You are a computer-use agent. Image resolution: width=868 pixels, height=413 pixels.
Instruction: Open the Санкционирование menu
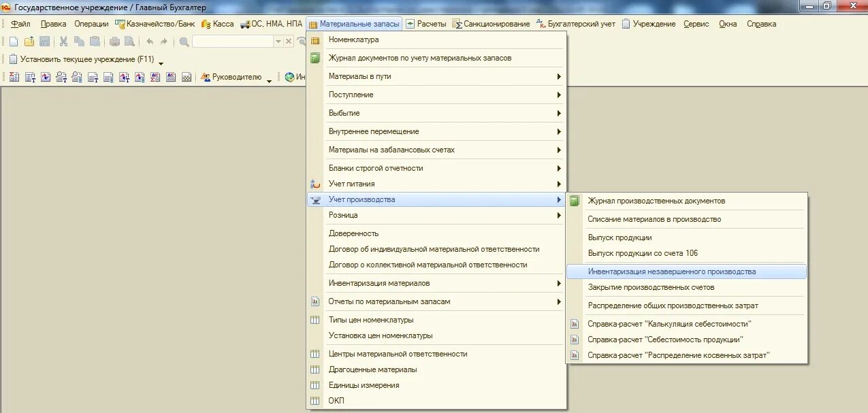click(492, 24)
